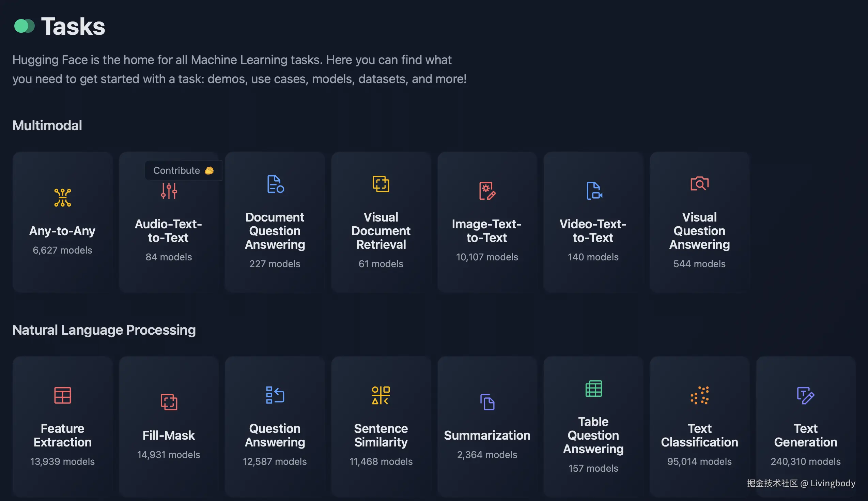Viewport: 868px width, 501px height.
Task: Click the "95,014 models" count
Action: pyautogui.click(x=699, y=461)
